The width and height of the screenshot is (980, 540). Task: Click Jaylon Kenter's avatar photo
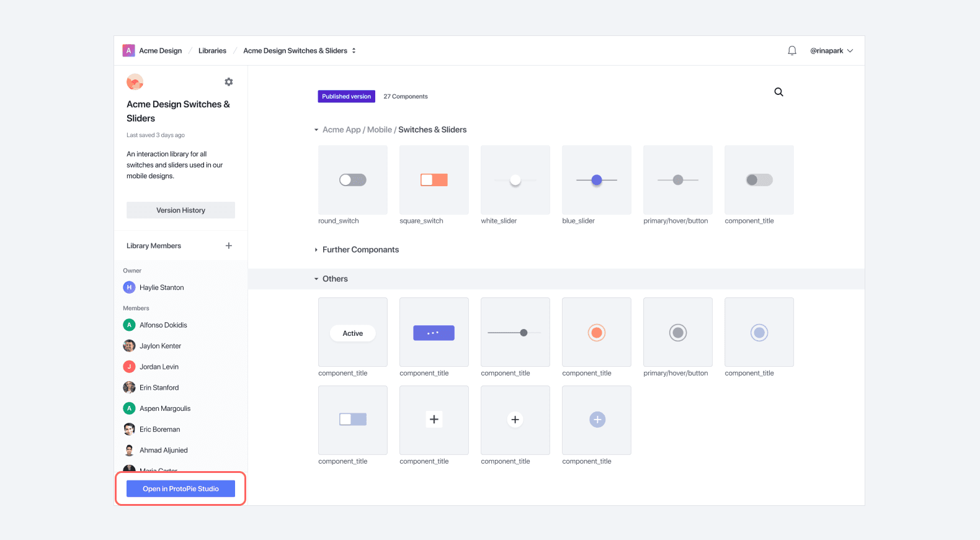[x=129, y=346]
